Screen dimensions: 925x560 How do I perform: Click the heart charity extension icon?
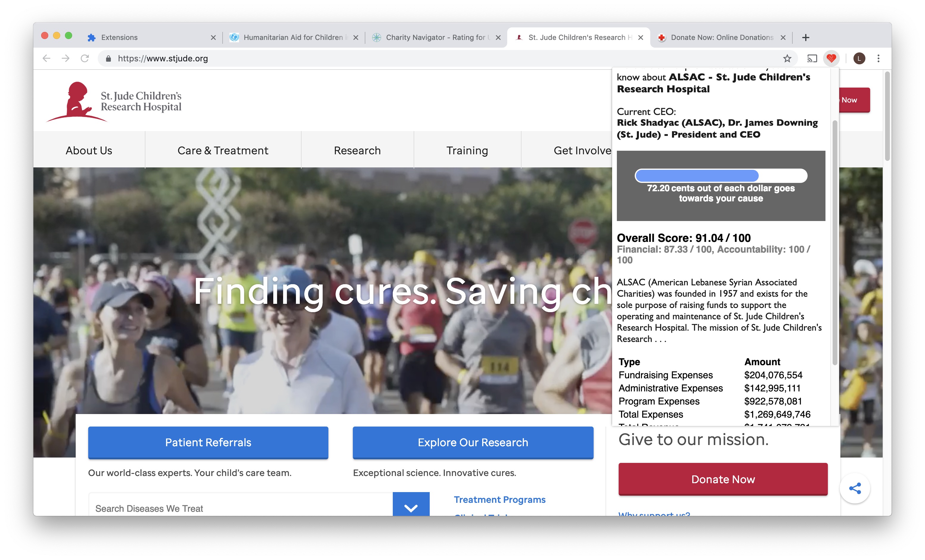[831, 58]
